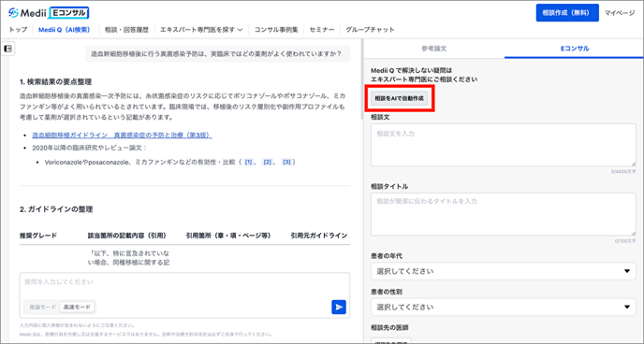Click 相談をAIで自動作成 button
Screen dimensions: 644x344
(399, 98)
